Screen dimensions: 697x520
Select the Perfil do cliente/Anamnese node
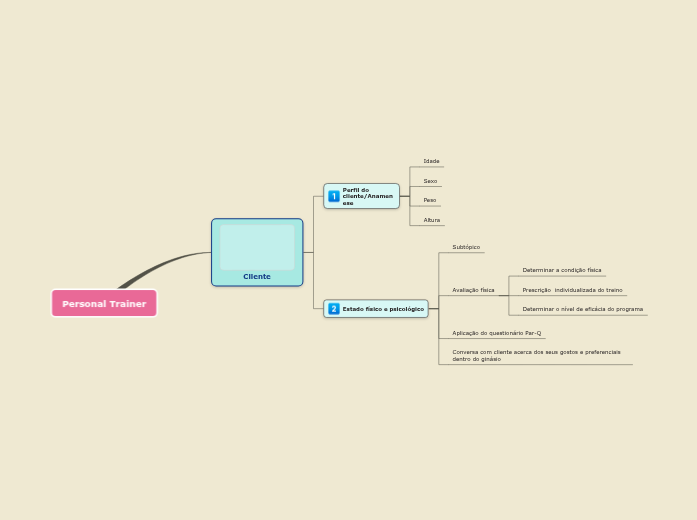367,196
